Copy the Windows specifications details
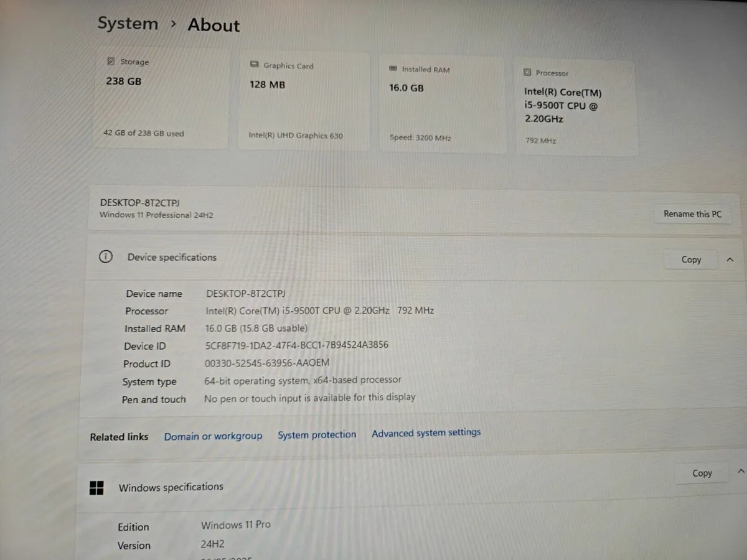This screenshot has height=560, width=747. pos(702,473)
